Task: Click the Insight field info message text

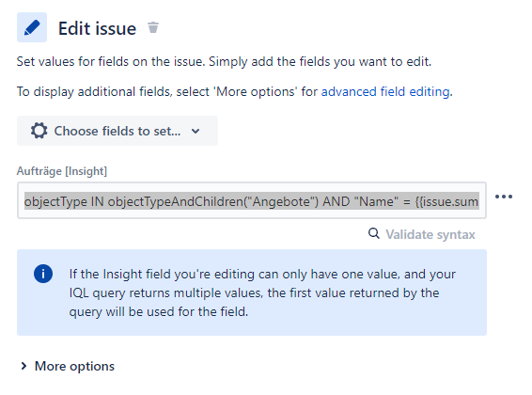Action: [262, 292]
